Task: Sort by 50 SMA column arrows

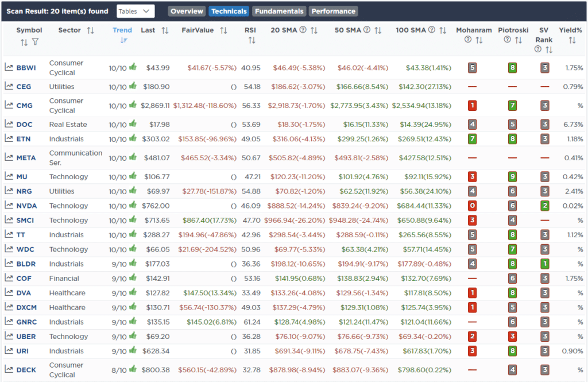Action: (x=378, y=30)
